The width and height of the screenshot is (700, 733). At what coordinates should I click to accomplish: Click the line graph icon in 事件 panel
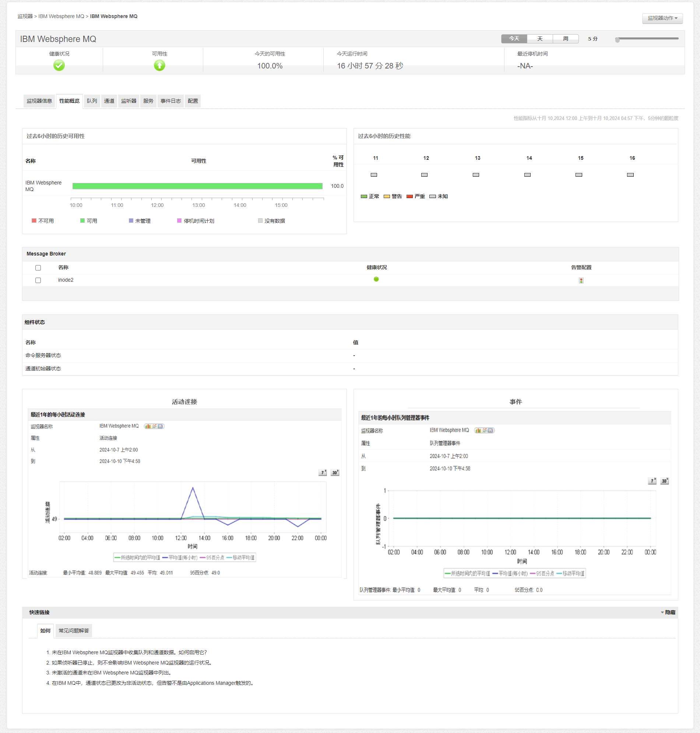point(484,430)
